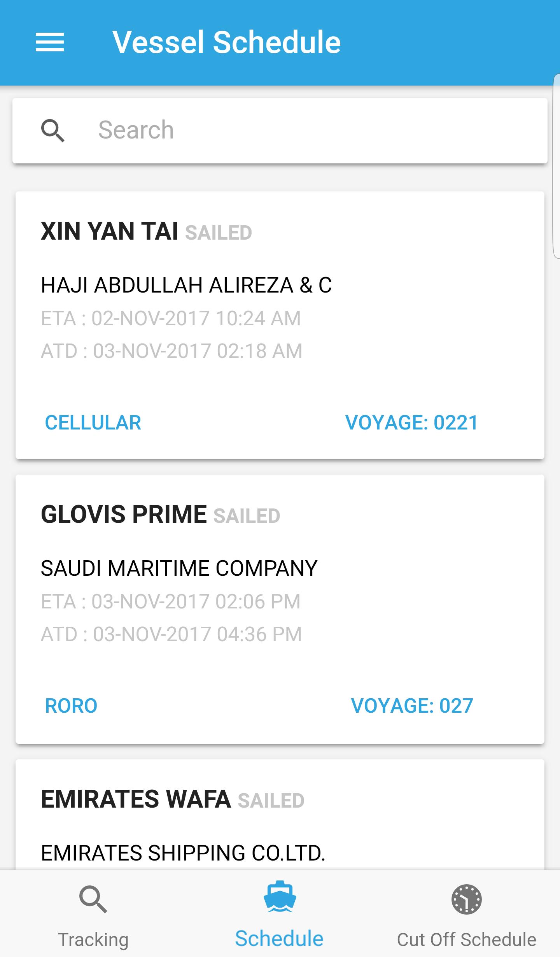Tap VOYAGE: 0221 link
The height and width of the screenshot is (957, 560).
pyautogui.click(x=411, y=422)
